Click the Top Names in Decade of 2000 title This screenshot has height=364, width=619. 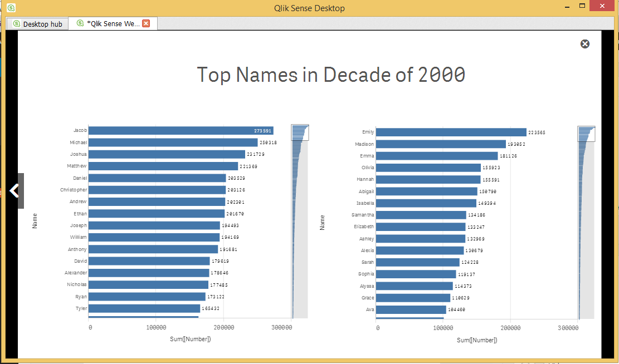[331, 75]
